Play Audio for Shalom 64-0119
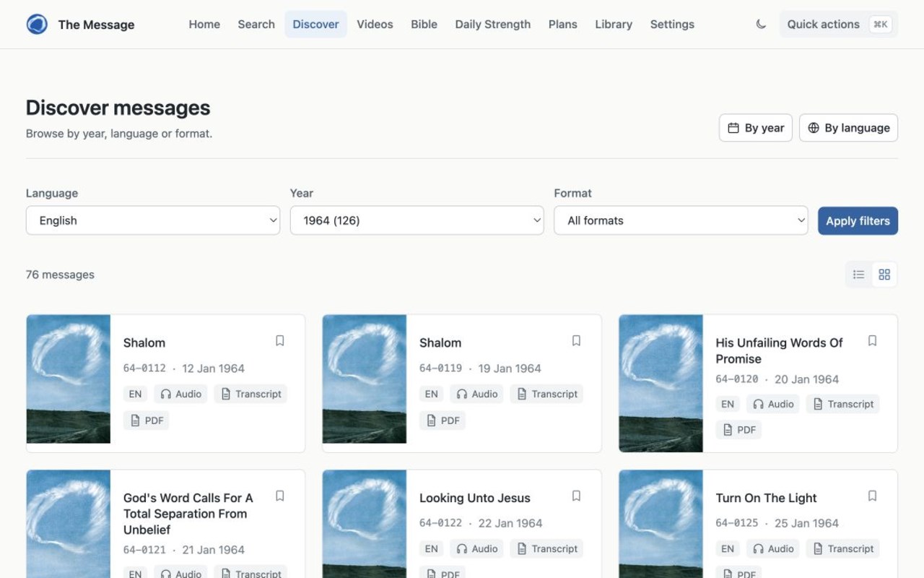924x578 pixels. coord(476,394)
